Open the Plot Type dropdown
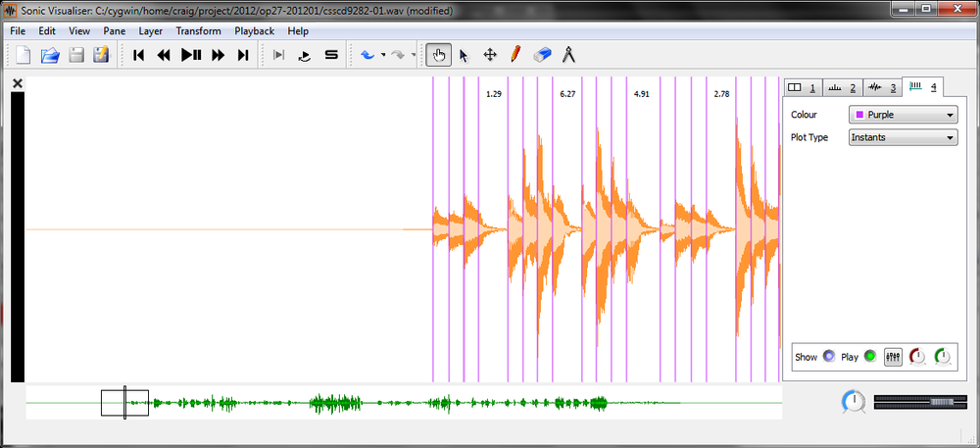980x448 pixels. pyautogui.click(x=903, y=137)
